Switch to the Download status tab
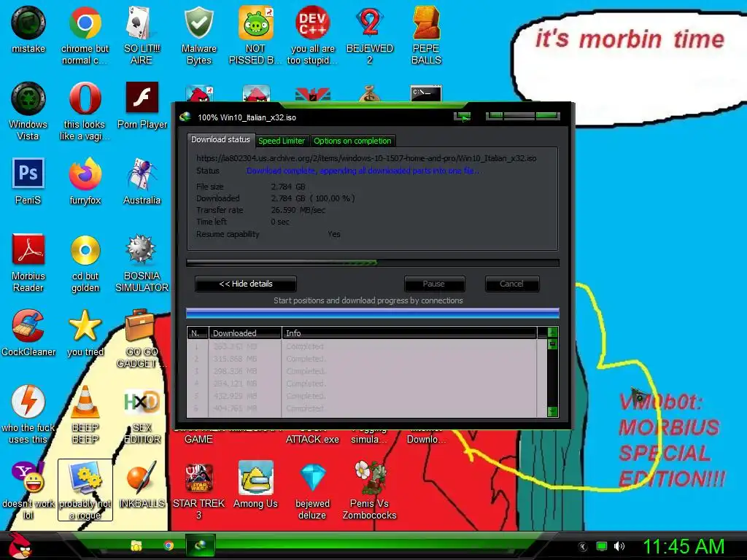The image size is (747, 560). [220, 139]
